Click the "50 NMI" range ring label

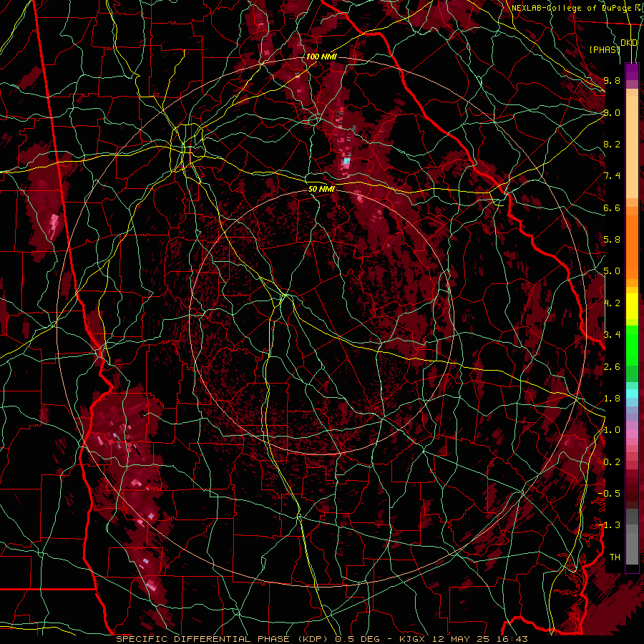click(321, 189)
